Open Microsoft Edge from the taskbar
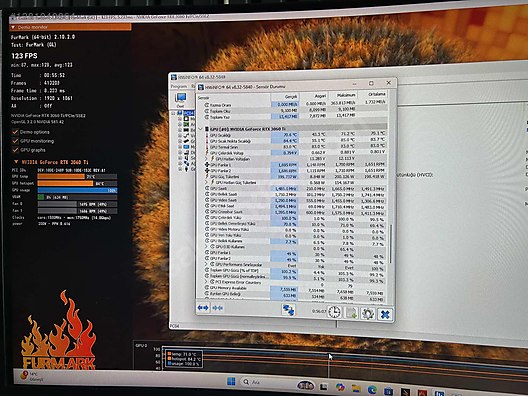528x396 pixels. (x=372, y=390)
